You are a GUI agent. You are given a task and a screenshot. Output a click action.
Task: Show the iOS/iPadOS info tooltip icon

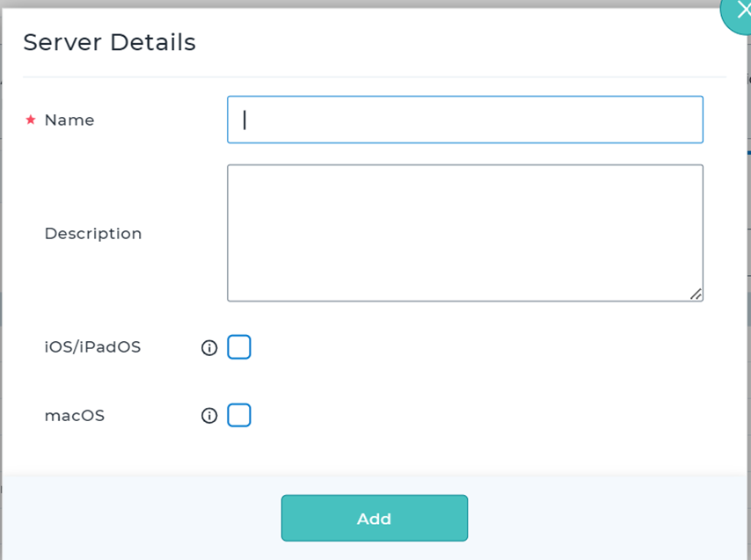(209, 348)
